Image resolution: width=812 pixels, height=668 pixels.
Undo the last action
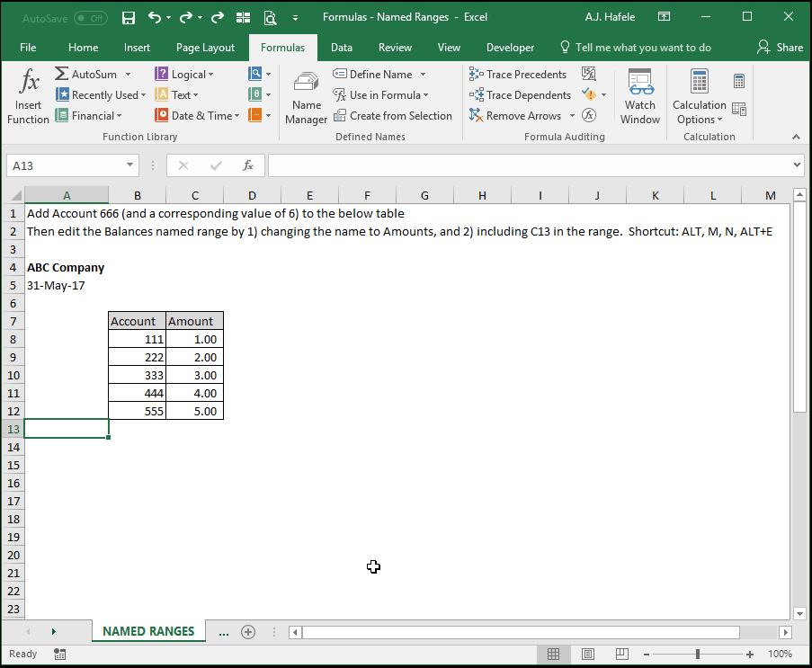tap(155, 18)
